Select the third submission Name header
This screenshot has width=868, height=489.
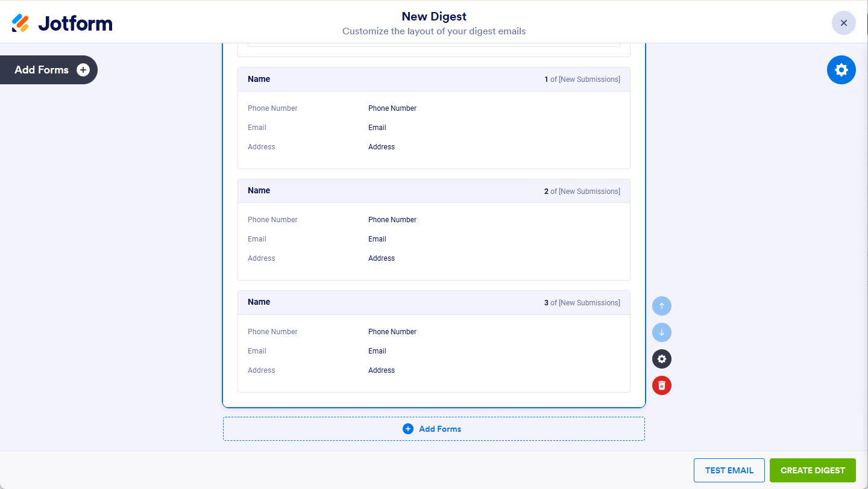tap(259, 302)
